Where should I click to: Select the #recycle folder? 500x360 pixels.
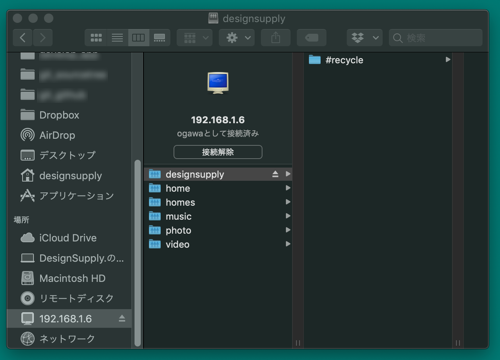[x=378, y=60]
